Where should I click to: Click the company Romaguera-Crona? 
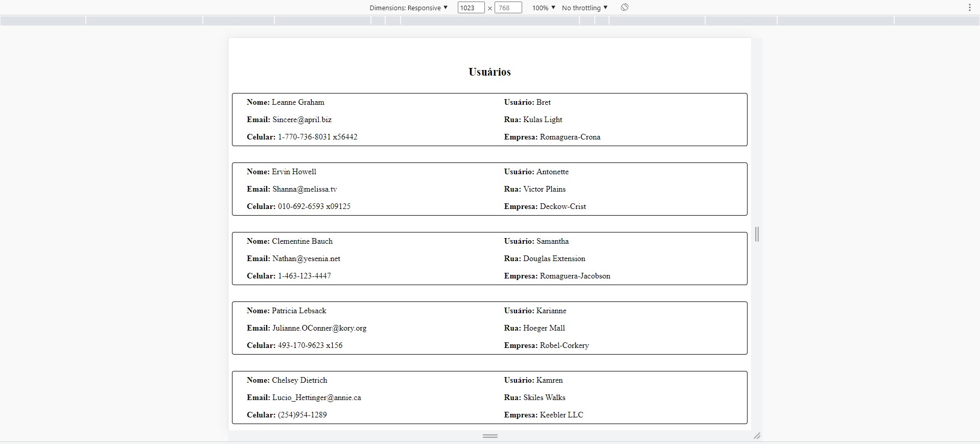click(570, 137)
